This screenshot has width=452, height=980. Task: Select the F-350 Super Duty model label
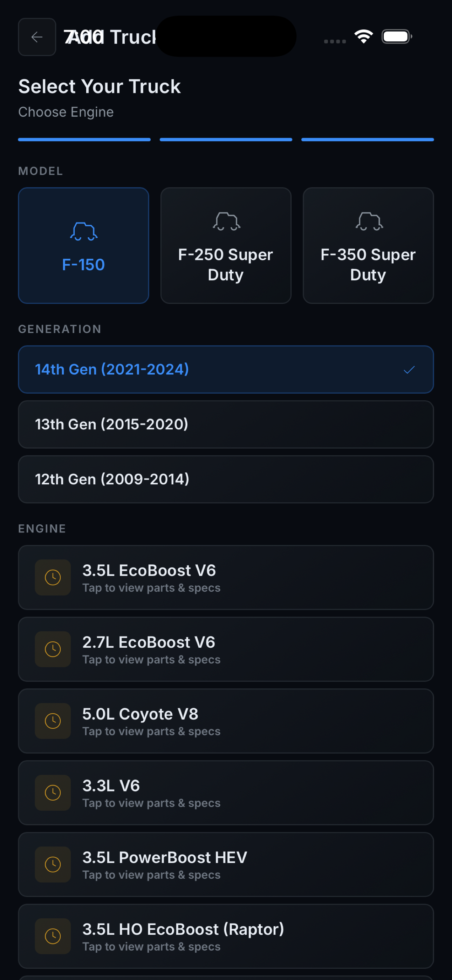point(368,265)
